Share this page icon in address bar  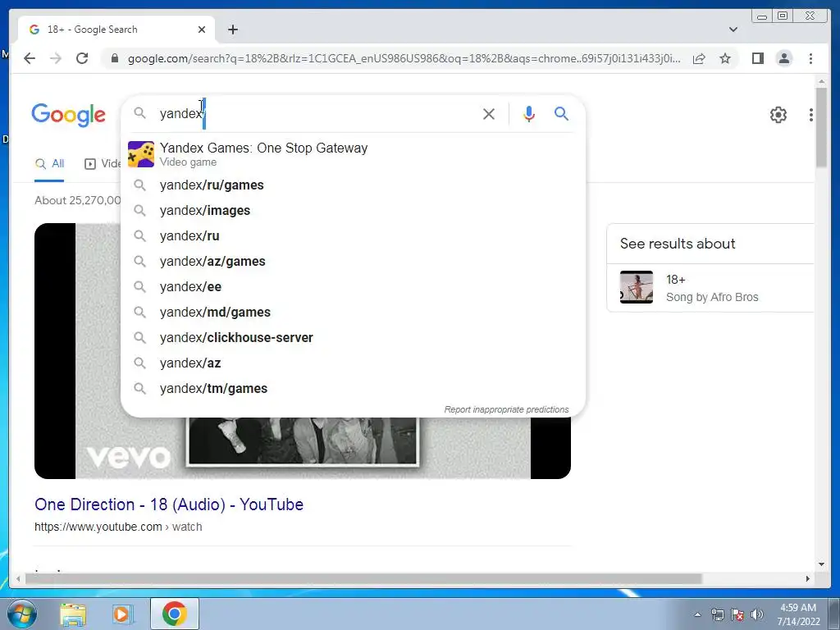click(x=699, y=58)
